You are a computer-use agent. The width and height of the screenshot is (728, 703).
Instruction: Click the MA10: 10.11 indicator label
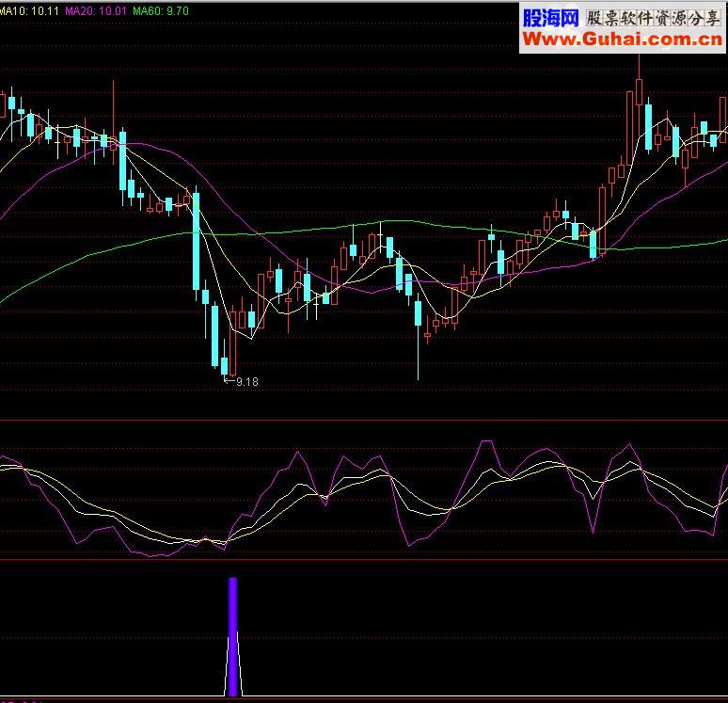point(29,11)
